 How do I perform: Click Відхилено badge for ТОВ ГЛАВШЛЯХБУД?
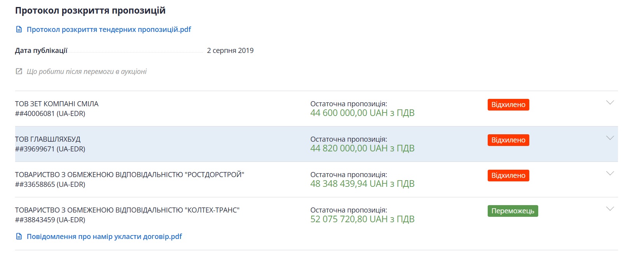(x=508, y=140)
